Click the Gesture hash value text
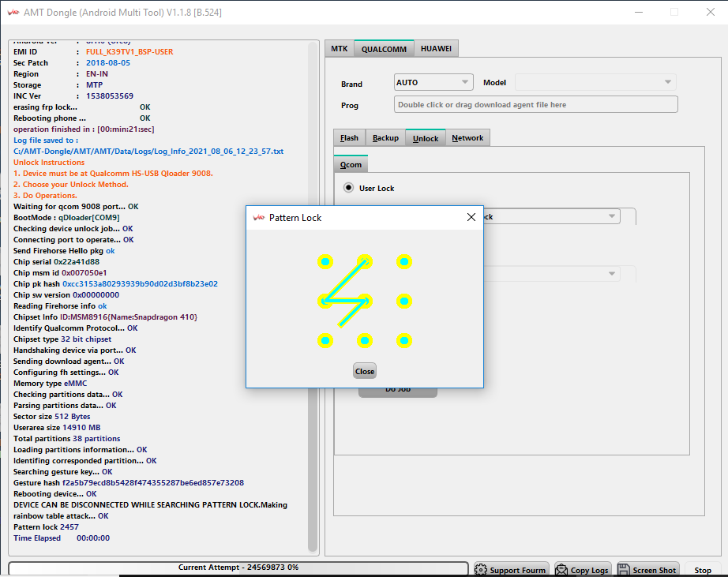Image resolution: width=728 pixels, height=577 pixels. click(x=153, y=483)
